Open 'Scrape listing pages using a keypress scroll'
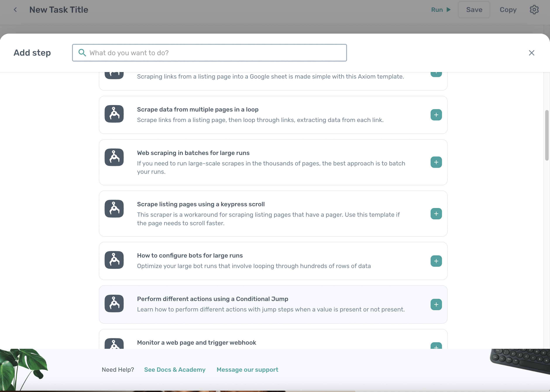550x392 pixels. 201,204
